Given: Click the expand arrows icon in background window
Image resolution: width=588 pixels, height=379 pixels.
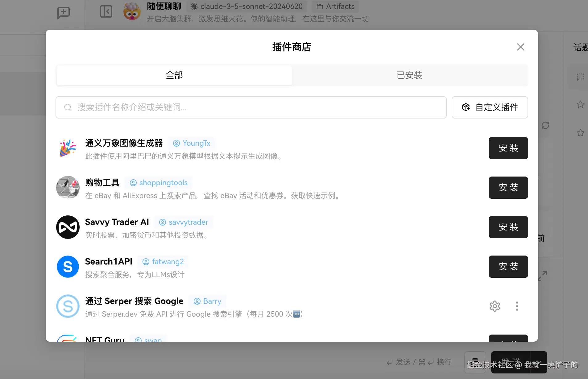Looking at the screenshot, I should (542, 276).
